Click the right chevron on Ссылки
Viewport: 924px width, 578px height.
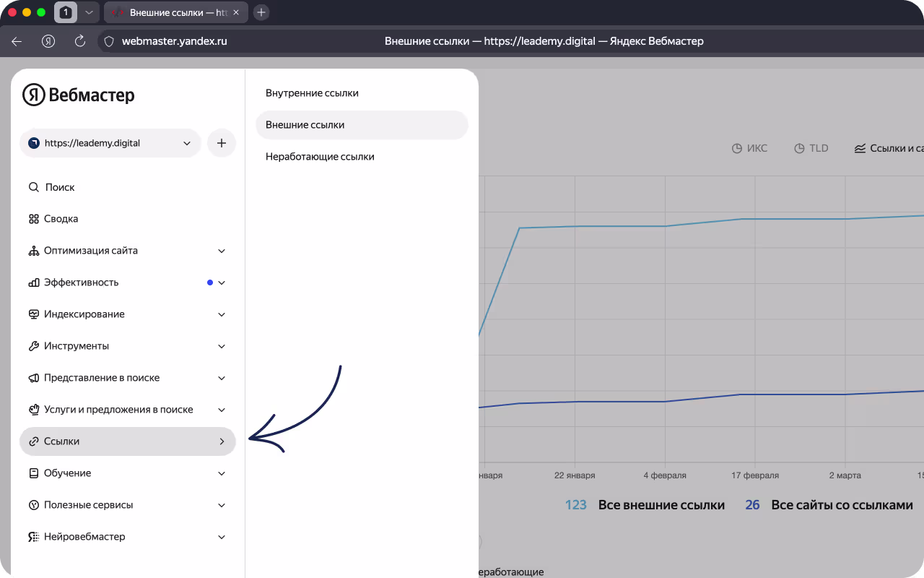click(222, 441)
